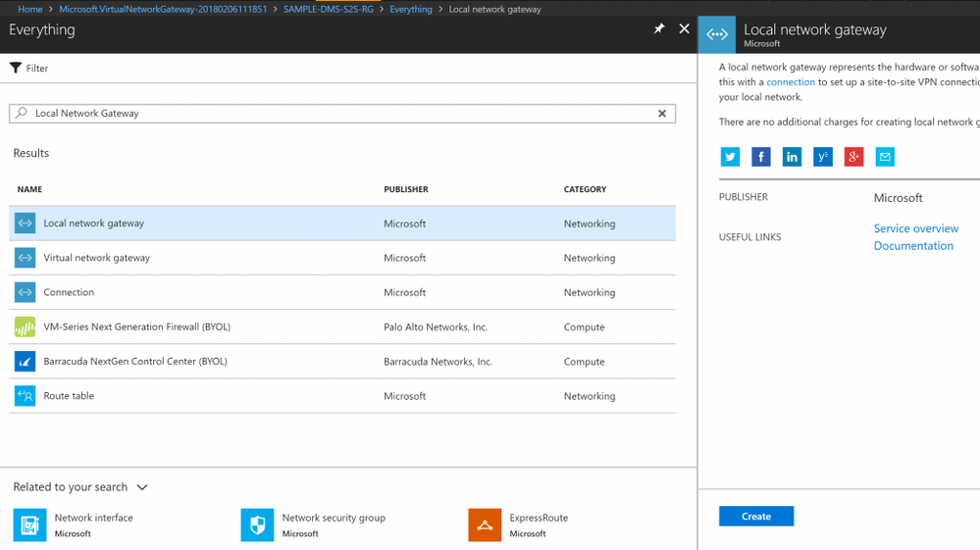
Task: Sort by the CATEGORY column header
Action: (585, 189)
